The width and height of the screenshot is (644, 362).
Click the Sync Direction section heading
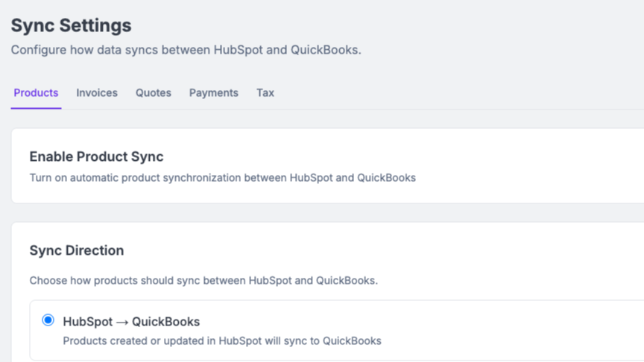click(77, 250)
